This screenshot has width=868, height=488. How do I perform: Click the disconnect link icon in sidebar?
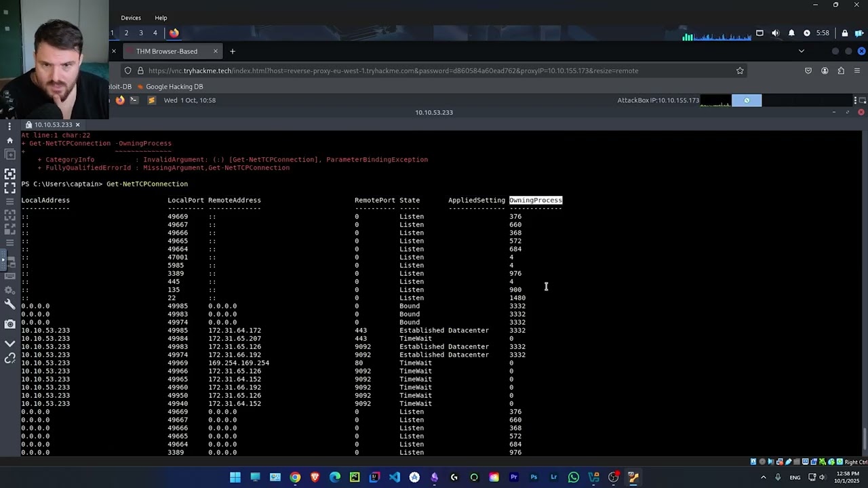point(9,358)
